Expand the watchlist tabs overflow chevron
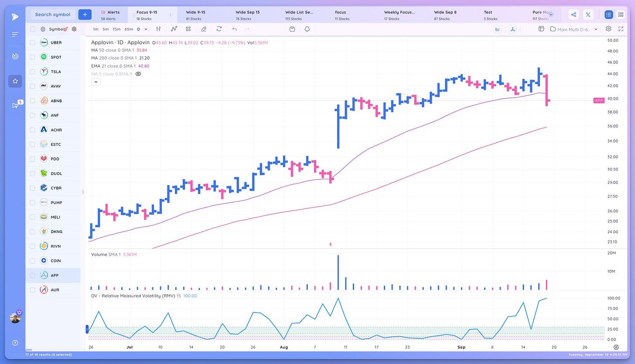635x364 pixels. 551,15
